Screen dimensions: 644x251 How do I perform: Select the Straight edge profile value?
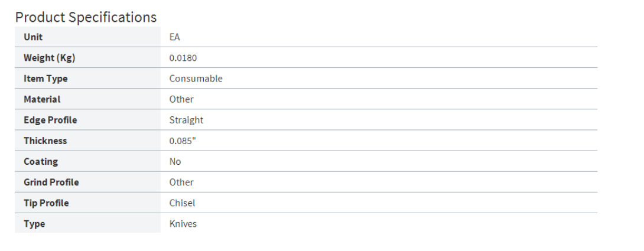click(186, 120)
